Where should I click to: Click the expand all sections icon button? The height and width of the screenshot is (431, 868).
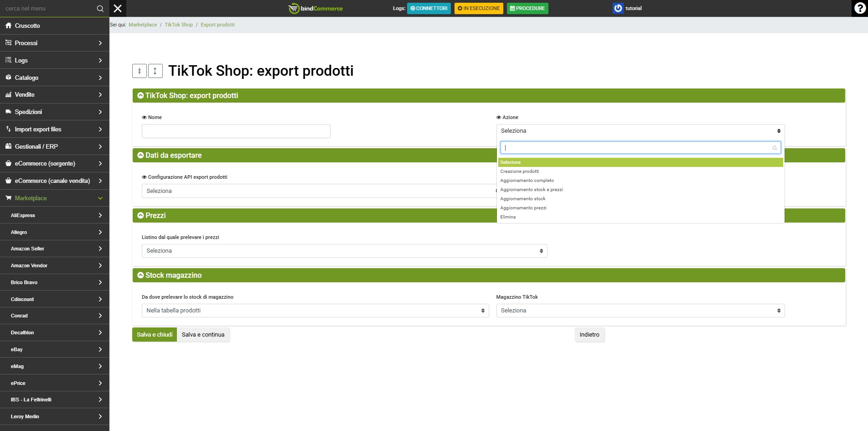point(155,71)
